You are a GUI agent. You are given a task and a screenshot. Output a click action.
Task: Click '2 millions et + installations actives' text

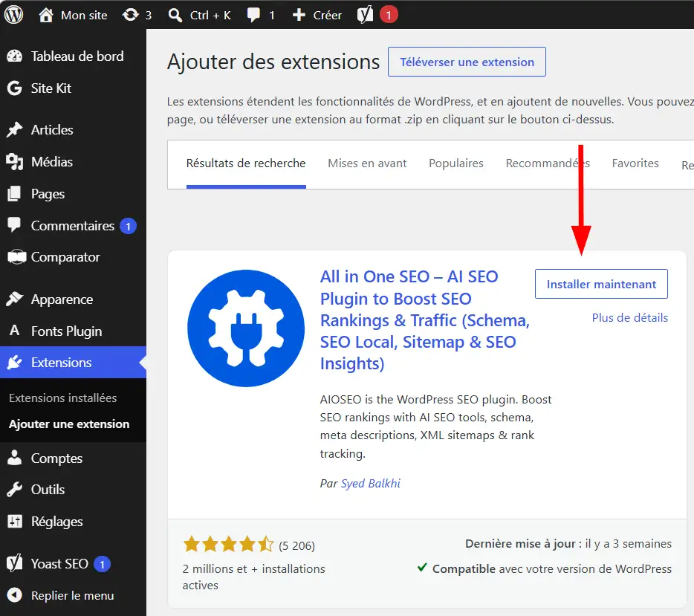point(253,577)
